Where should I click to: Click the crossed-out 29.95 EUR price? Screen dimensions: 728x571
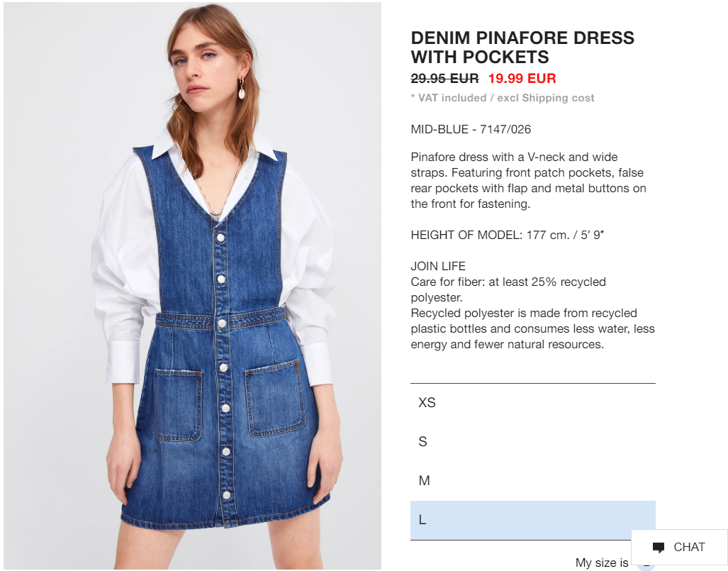[444, 78]
